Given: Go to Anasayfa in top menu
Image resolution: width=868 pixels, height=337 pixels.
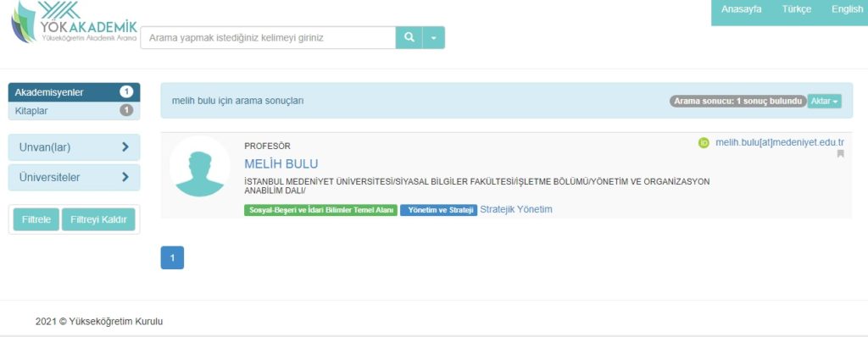Looking at the screenshot, I should point(741,9).
